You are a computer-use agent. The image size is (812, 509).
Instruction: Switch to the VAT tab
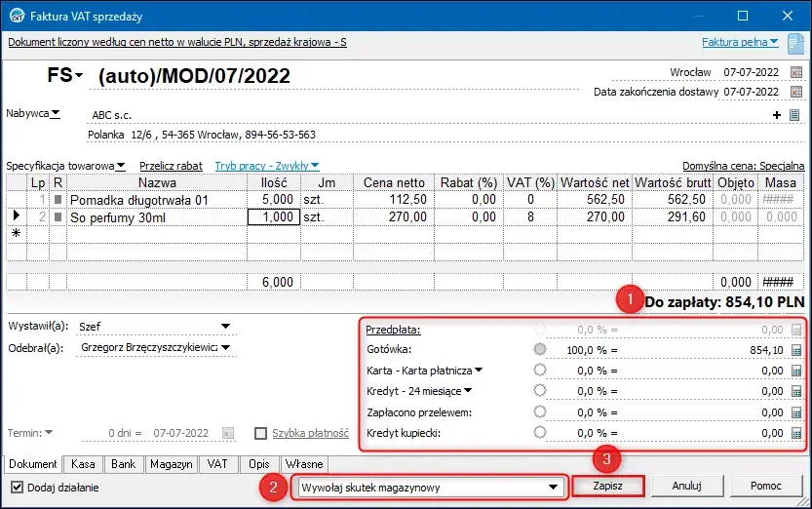[x=217, y=464]
